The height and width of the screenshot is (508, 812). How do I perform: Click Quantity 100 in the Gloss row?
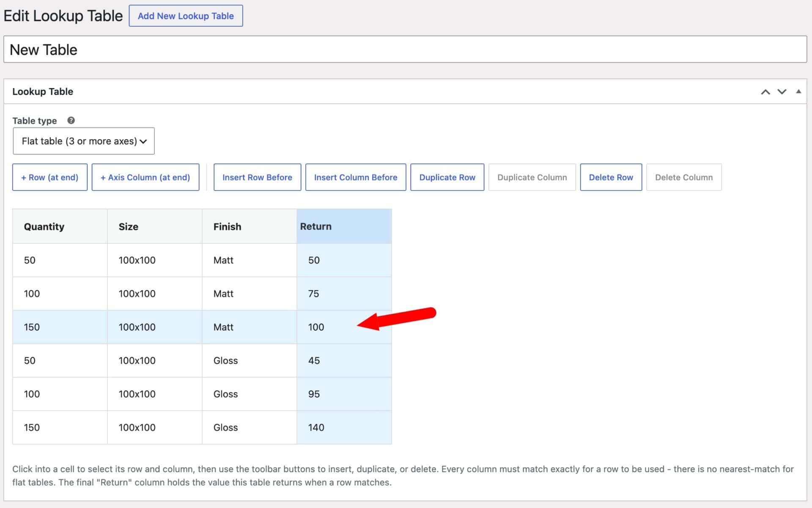(60, 394)
